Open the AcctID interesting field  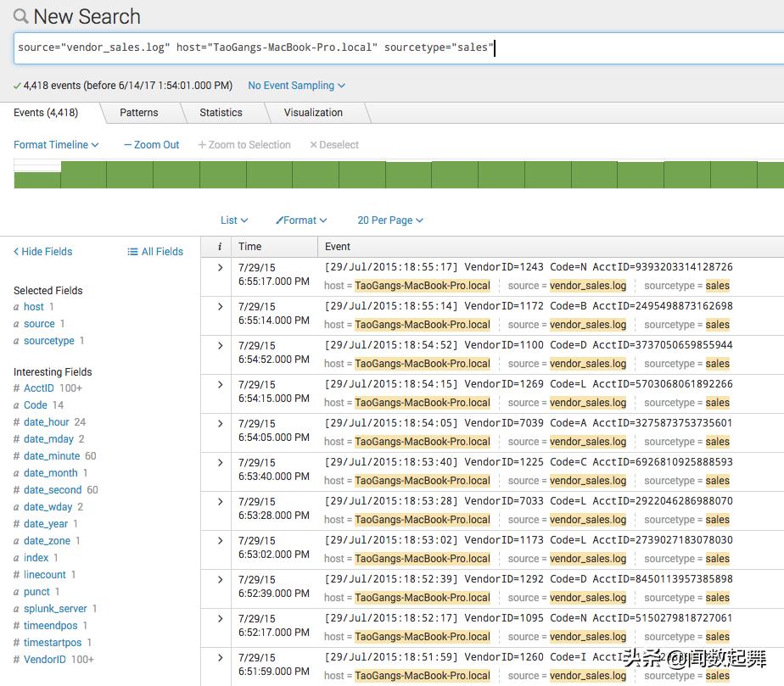pos(38,388)
